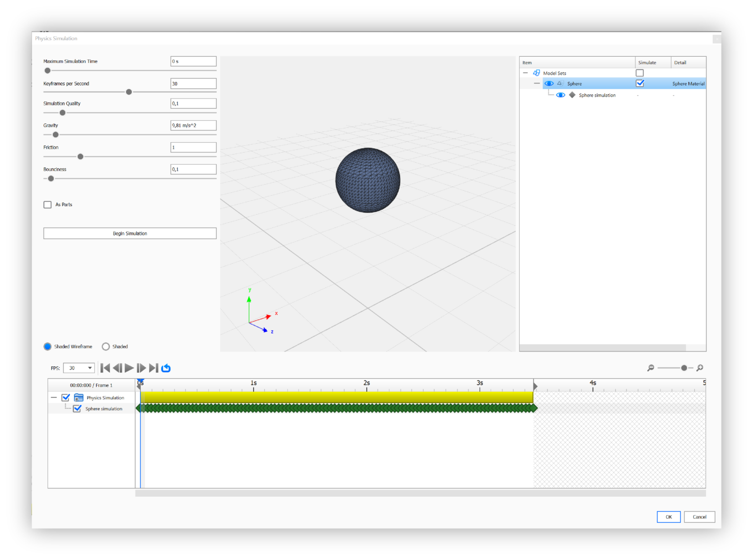Open the FPS dropdown
This screenshot has width=753, height=560.
[x=90, y=368]
